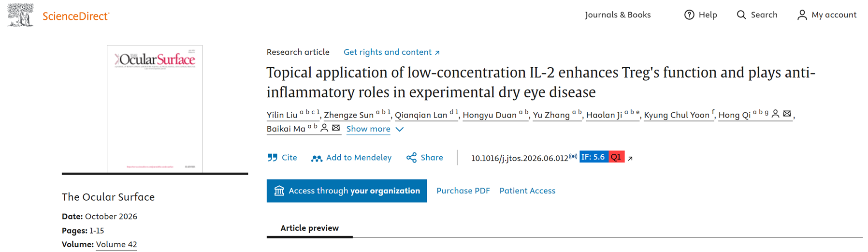
Task: Click the Elsevier tree logo
Action: (20, 15)
